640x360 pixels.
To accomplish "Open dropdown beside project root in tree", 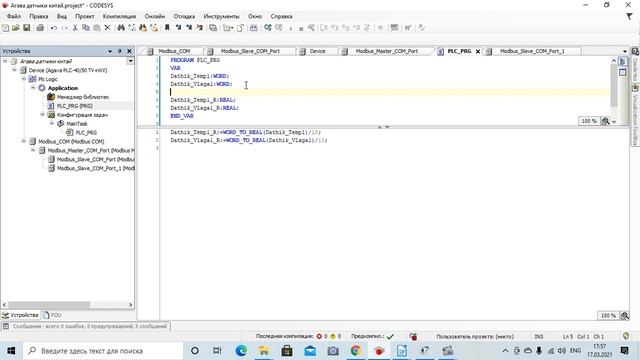I will click(130, 61).
